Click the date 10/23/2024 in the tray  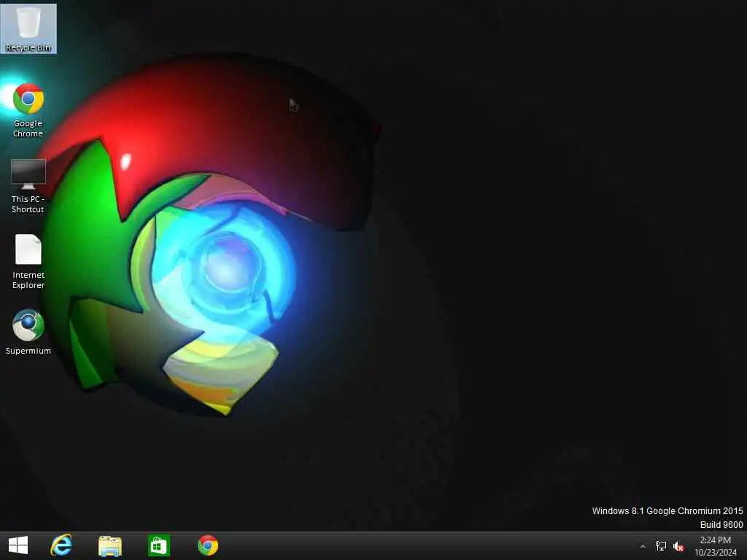click(715, 553)
